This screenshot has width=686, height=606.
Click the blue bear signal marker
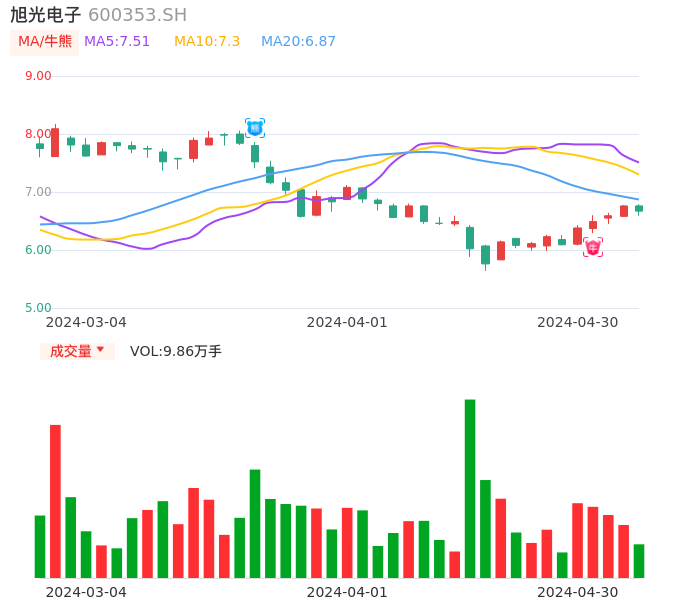pos(255,127)
